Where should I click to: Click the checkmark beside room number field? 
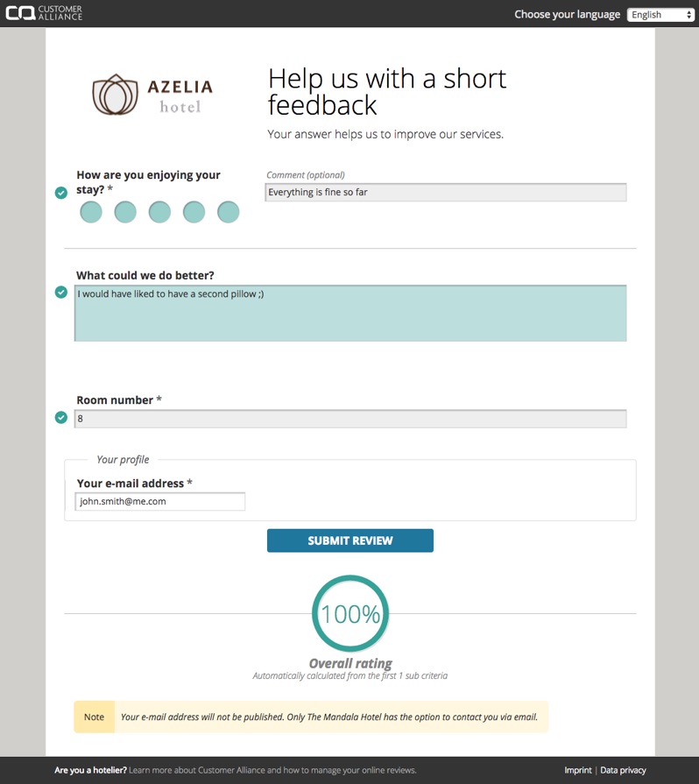pos(61,418)
